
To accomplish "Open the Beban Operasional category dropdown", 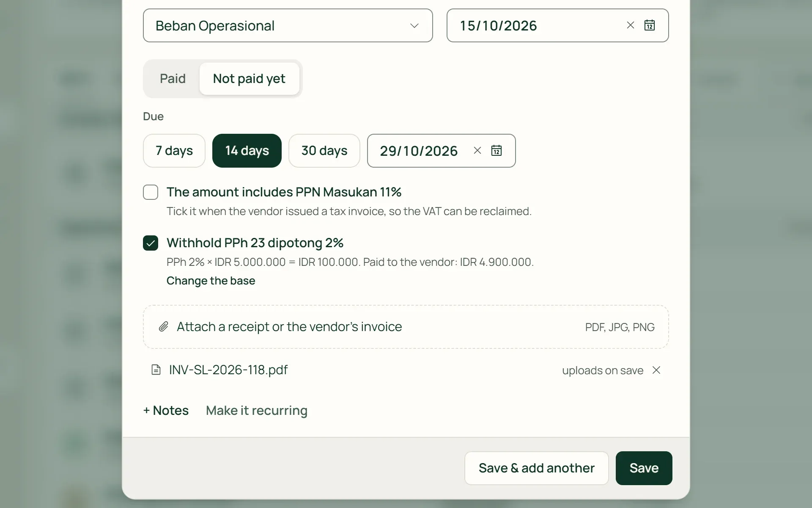I will pyautogui.click(x=288, y=25).
